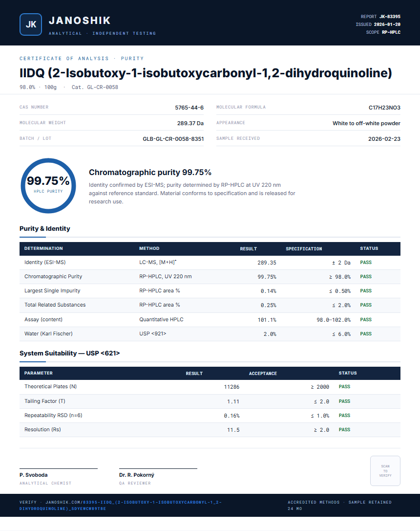
Task: Select the 98.0–102.0% specification
Action: point(334,320)
